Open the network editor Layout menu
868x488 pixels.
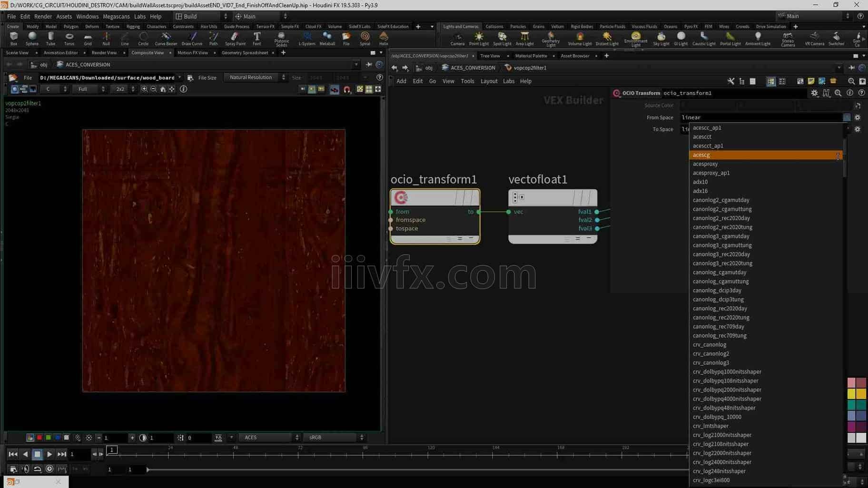coord(489,81)
